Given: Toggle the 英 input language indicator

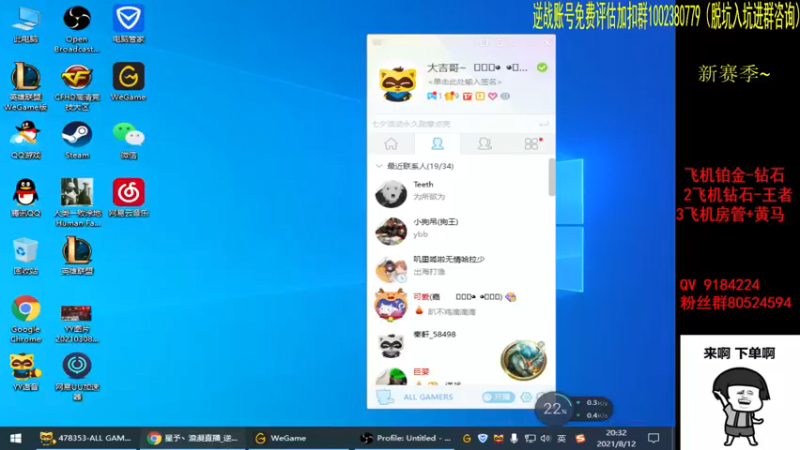Looking at the screenshot, I should [x=561, y=438].
